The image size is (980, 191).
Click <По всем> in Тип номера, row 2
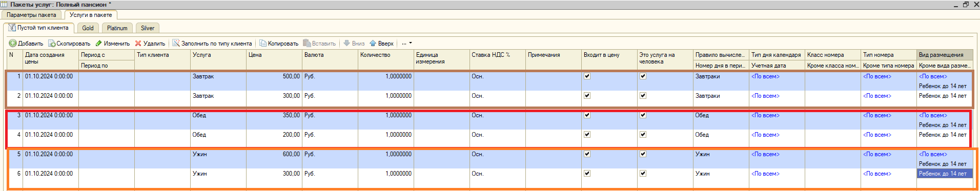(877, 96)
